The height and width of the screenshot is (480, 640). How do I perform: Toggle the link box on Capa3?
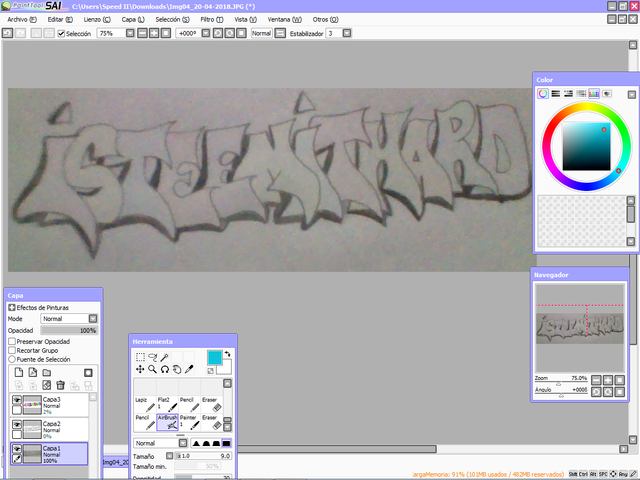point(17,410)
